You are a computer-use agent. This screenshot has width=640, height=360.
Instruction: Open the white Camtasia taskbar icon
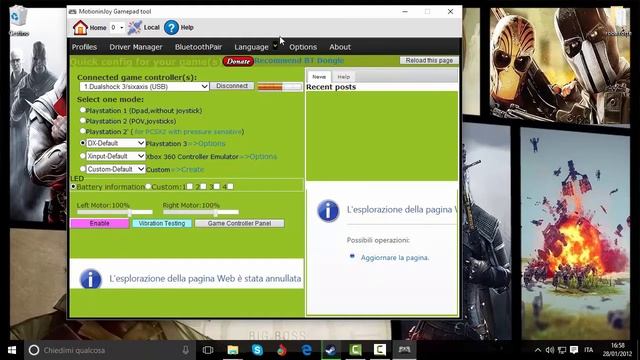[380, 350]
